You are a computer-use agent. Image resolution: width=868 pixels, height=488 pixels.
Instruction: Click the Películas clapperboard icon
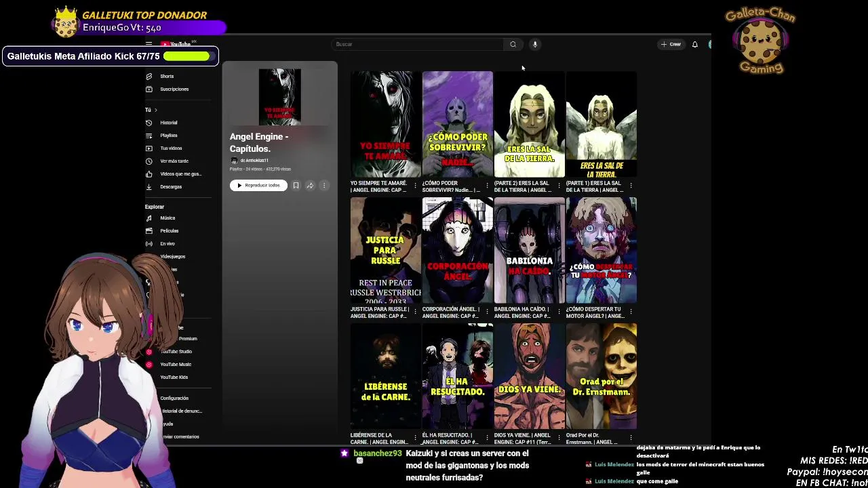pos(149,230)
